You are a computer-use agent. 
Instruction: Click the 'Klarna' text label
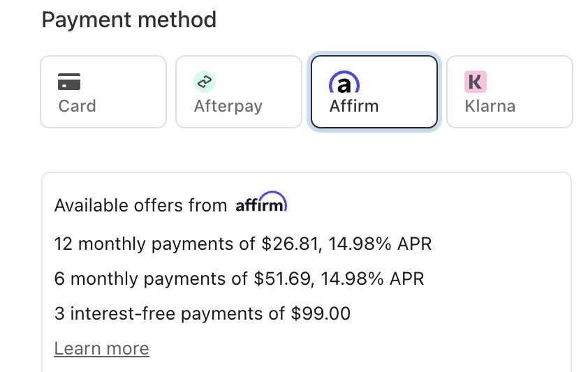[x=490, y=106]
